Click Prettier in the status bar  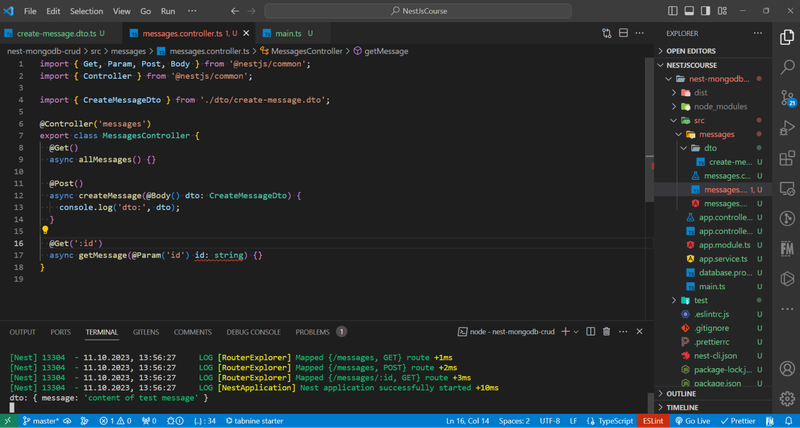click(x=738, y=421)
